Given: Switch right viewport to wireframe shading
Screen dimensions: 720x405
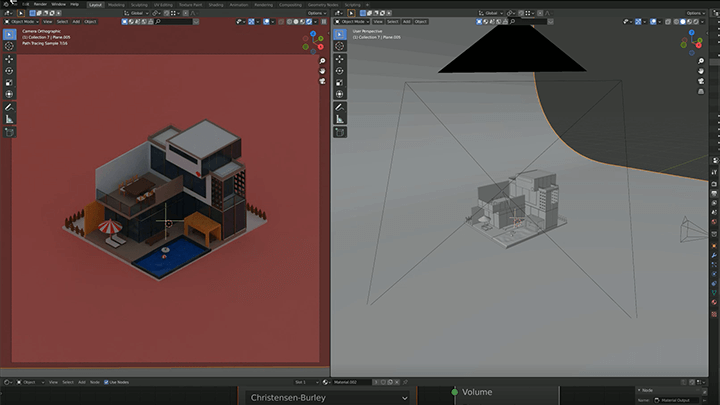Looking at the screenshot, I should point(677,22).
